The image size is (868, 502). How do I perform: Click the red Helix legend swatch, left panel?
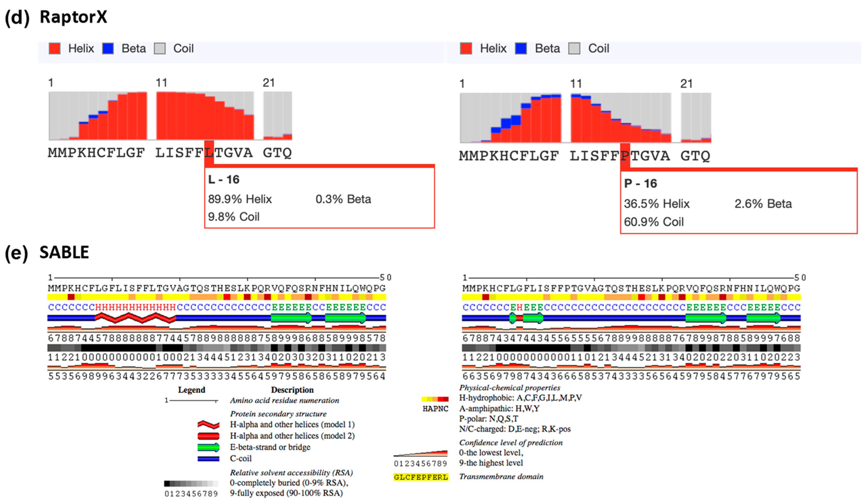[55, 49]
